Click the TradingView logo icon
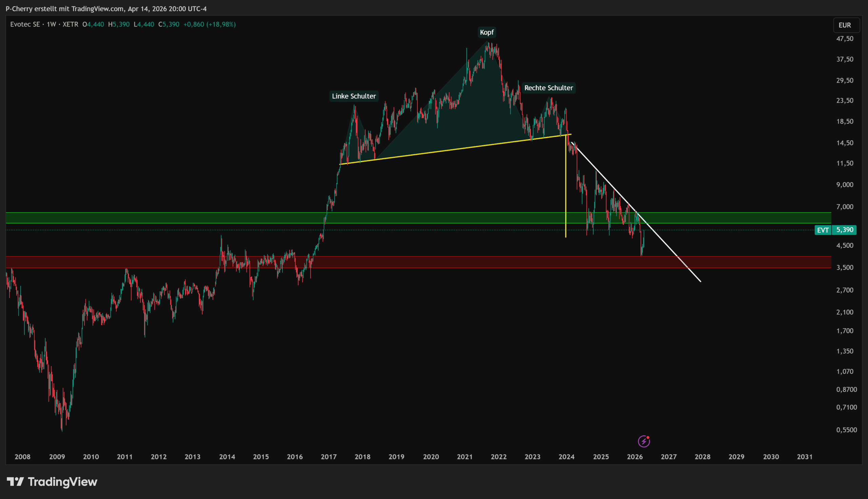Screen dimensions: 868x499 click(15, 482)
